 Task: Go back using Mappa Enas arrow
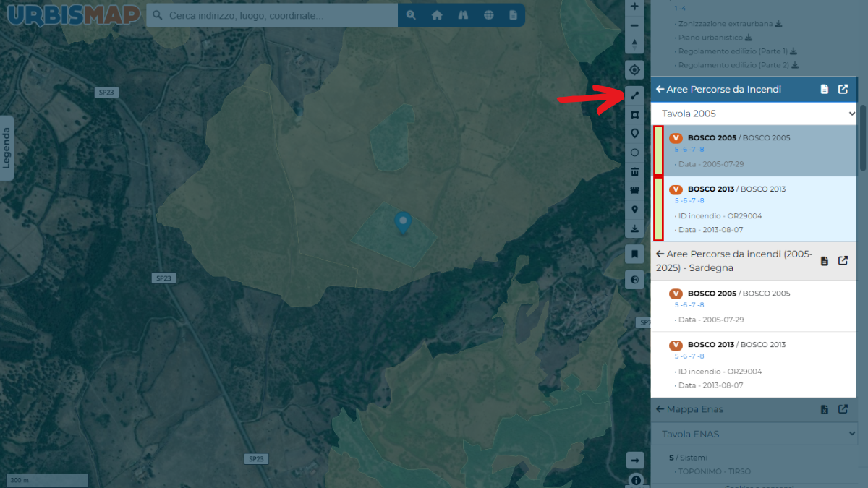[x=660, y=409]
